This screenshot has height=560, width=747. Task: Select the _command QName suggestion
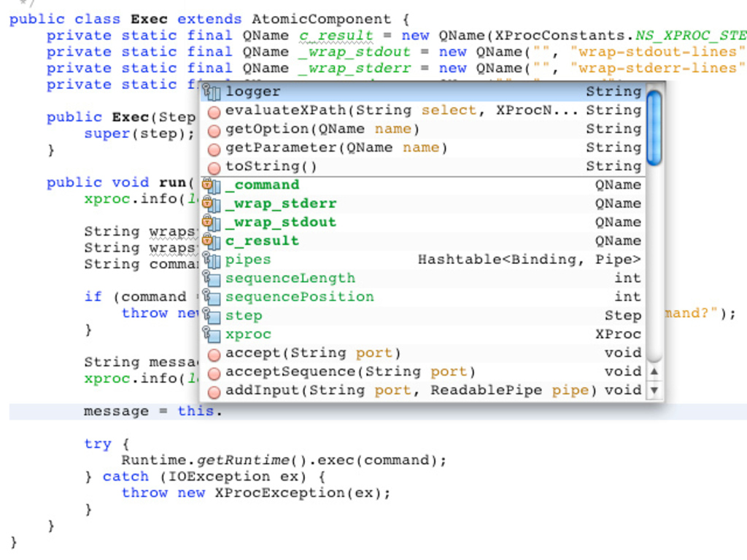click(422, 184)
